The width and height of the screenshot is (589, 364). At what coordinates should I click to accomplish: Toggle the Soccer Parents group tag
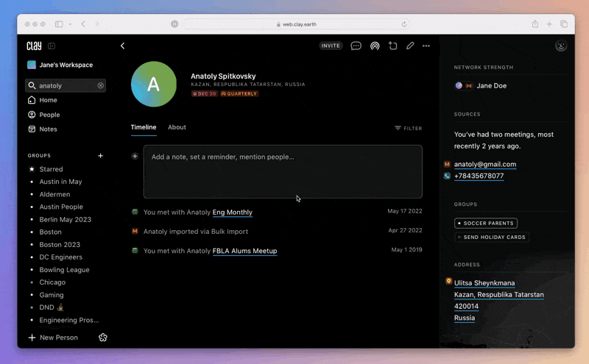click(486, 223)
